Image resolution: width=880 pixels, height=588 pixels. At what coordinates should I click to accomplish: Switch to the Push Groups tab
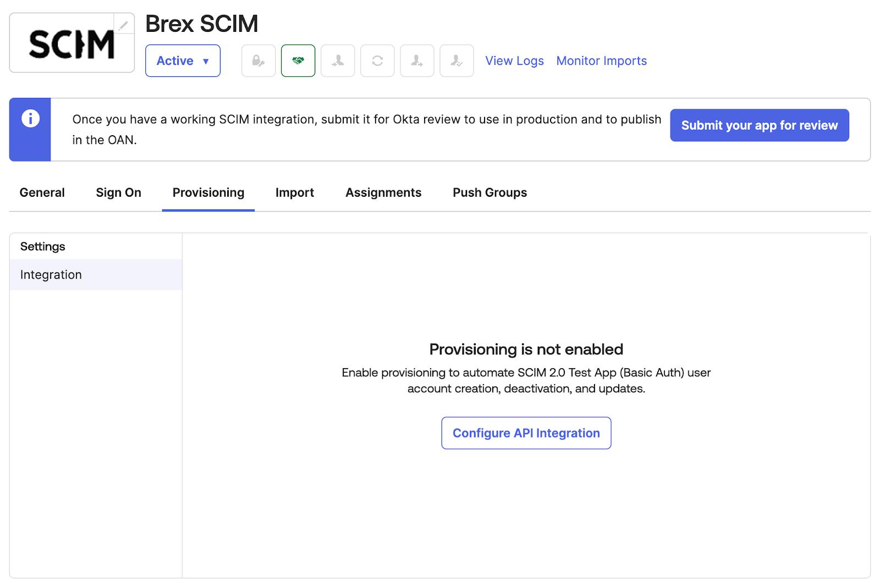tap(490, 193)
